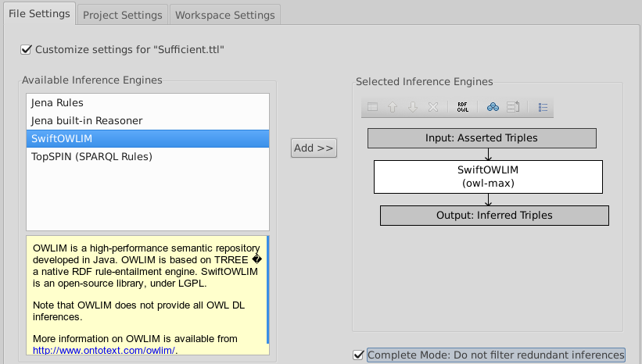This screenshot has height=364, width=642.
Task: Click the RDF OWL toolbar icon
Action: pos(463,107)
